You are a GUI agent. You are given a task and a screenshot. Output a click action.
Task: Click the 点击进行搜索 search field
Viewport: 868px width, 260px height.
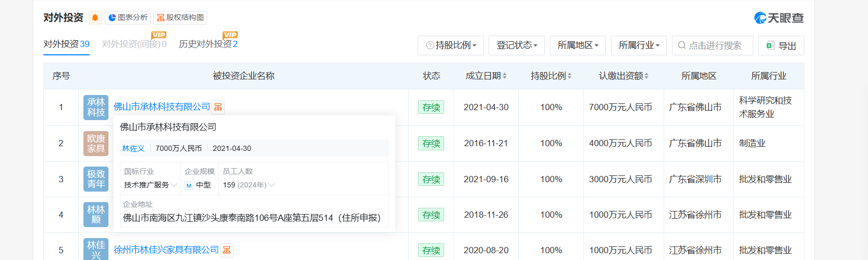[713, 45]
